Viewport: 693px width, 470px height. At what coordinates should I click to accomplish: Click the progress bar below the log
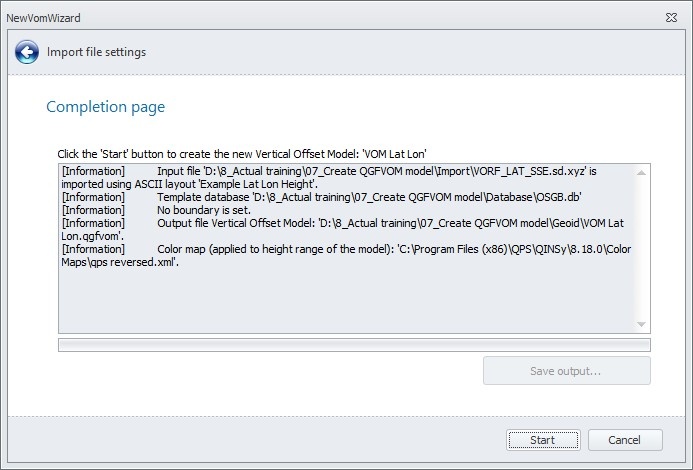pos(354,345)
